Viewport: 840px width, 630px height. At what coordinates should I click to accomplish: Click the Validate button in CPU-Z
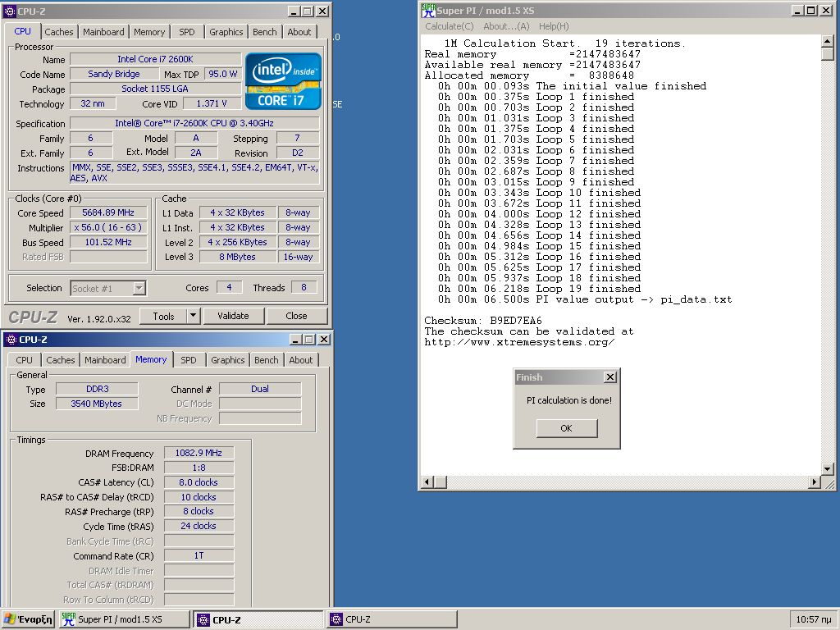233,316
